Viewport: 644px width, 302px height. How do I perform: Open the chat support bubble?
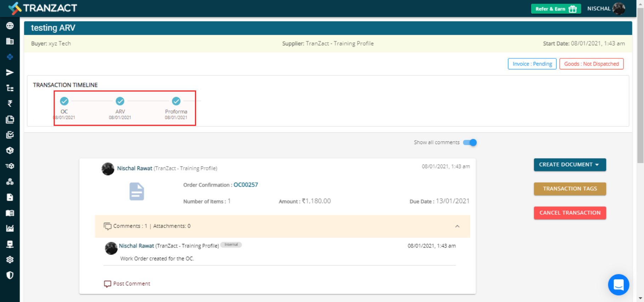[618, 285]
